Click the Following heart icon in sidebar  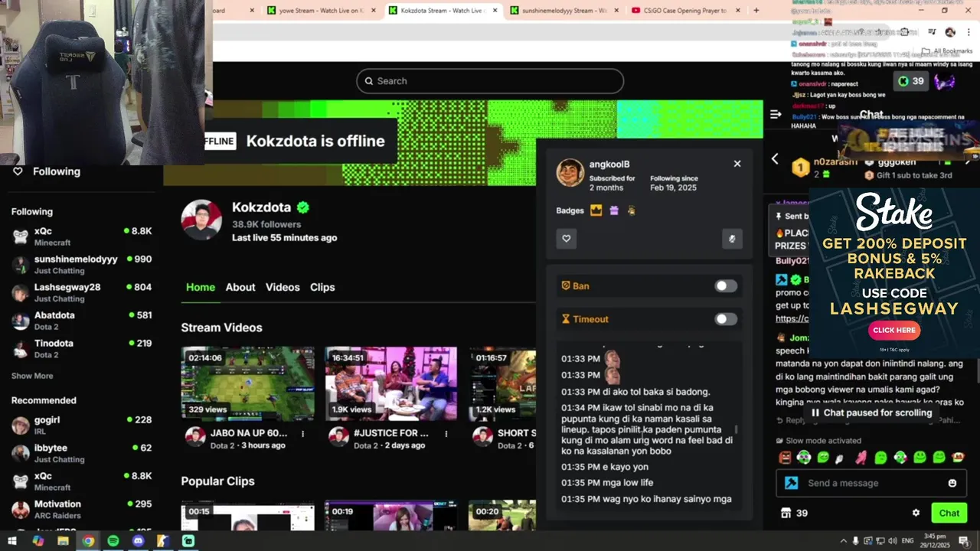tap(18, 171)
